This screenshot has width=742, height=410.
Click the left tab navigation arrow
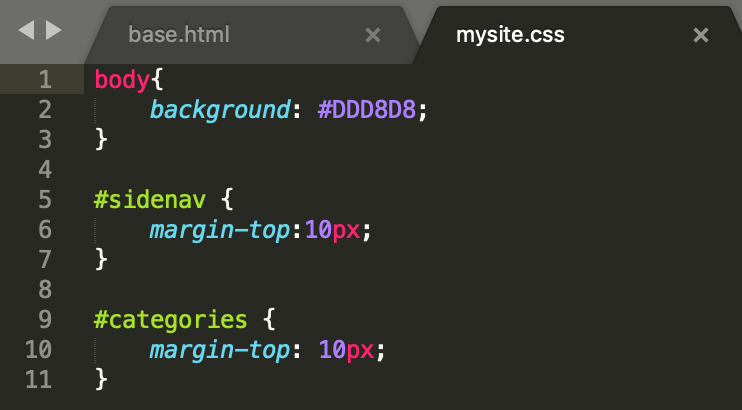coord(25,31)
